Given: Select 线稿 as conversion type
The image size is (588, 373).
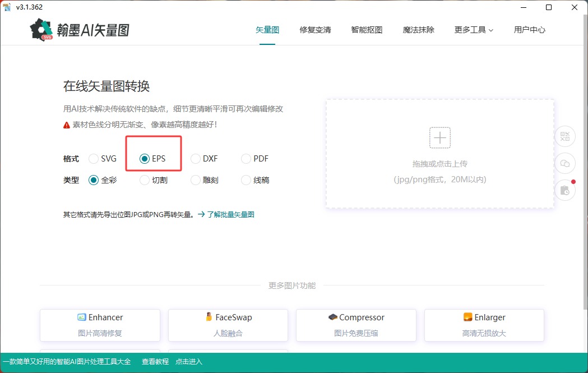Looking at the screenshot, I should click(x=246, y=180).
